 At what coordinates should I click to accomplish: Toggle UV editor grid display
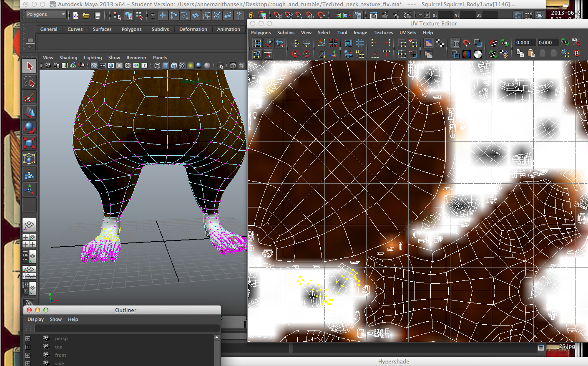(x=455, y=43)
